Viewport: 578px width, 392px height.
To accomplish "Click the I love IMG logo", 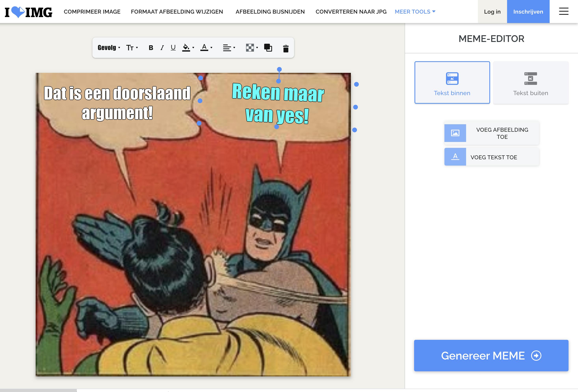I will (28, 12).
